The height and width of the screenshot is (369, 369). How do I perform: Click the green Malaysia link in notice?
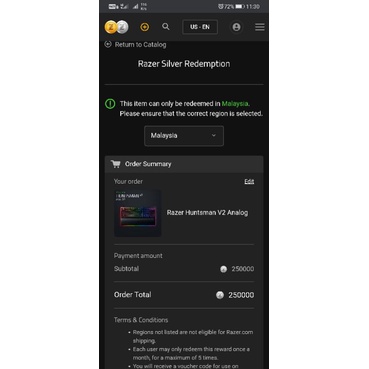point(235,104)
